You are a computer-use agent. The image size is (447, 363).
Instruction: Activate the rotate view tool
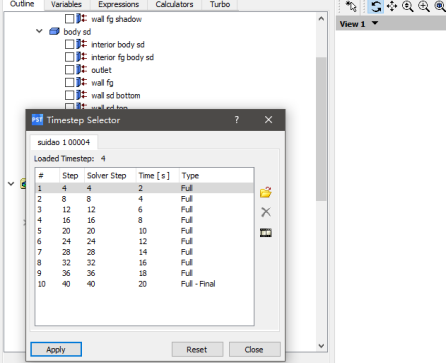[376, 6]
